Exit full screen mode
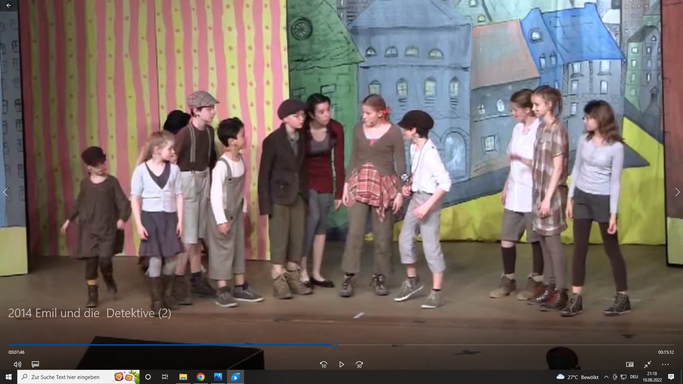The image size is (683, 384). (648, 364)
